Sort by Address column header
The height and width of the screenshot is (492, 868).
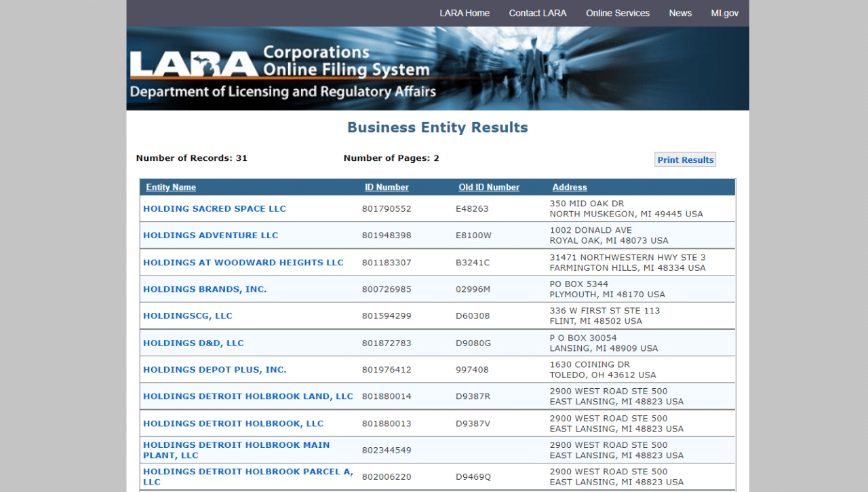(570, 187)
